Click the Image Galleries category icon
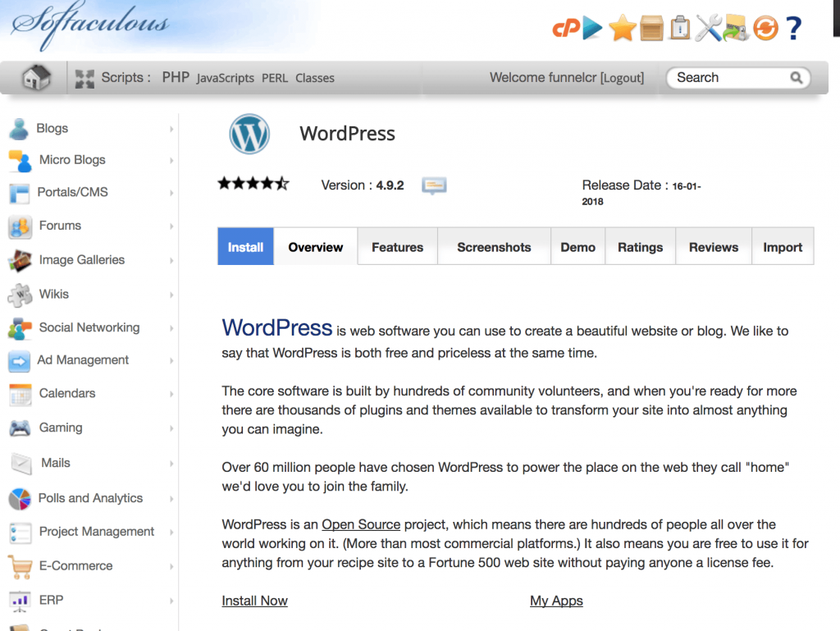 click(x=21, y=260)
